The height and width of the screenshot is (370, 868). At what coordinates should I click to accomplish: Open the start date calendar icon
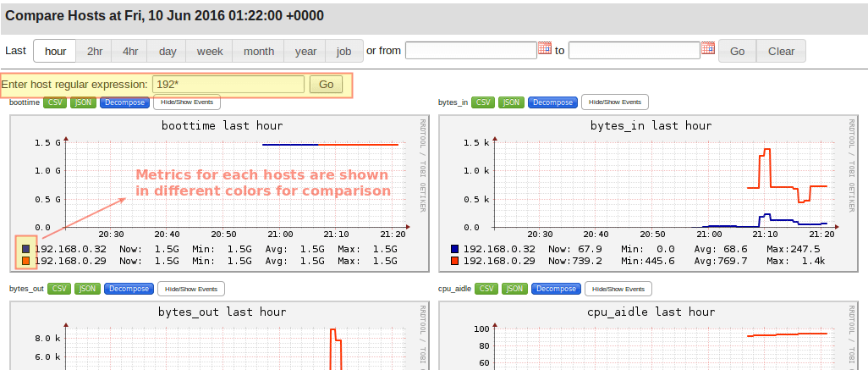(545, 49)
